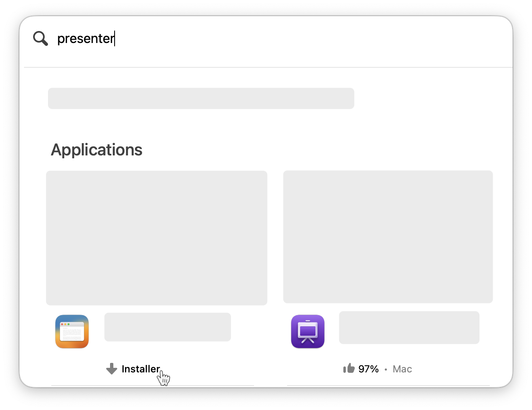Click the dot separator between 97% and Mac
532x410 pixels.
point(386,369)
